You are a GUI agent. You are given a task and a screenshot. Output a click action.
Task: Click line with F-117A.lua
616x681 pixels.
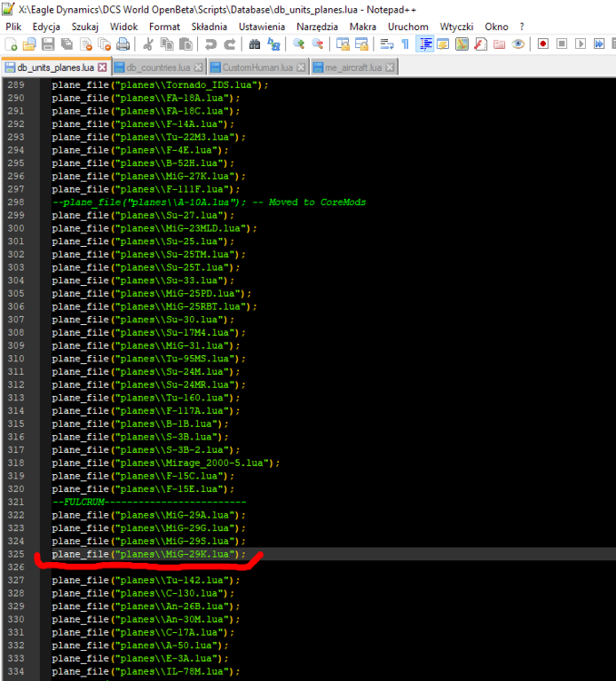pyautogui.click(x=145, y=410)
